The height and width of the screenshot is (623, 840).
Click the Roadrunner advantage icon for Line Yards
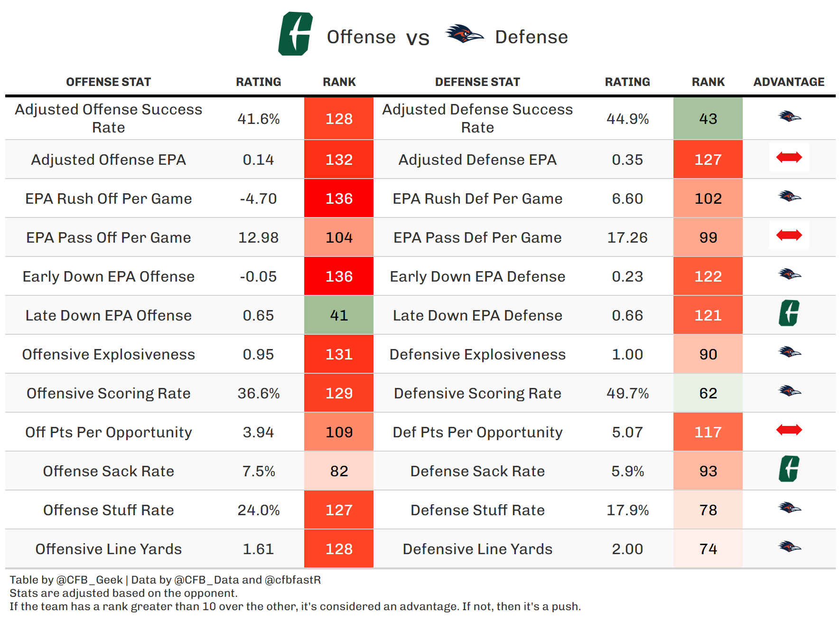point(789,547)
